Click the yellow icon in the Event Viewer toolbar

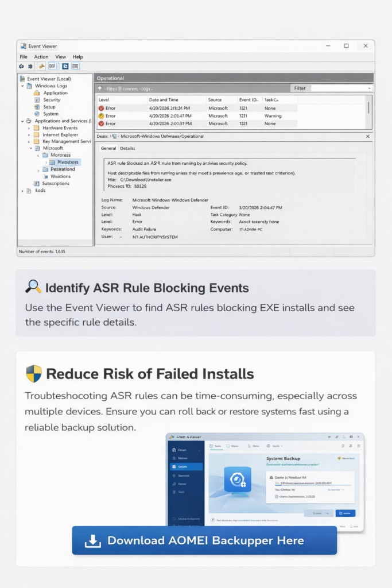[x=41, y=67]
